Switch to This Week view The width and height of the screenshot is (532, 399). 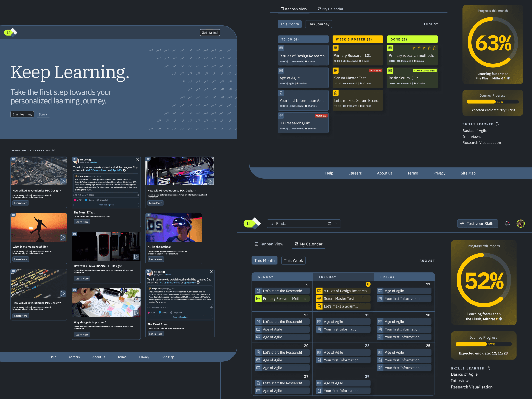point(293,261)
